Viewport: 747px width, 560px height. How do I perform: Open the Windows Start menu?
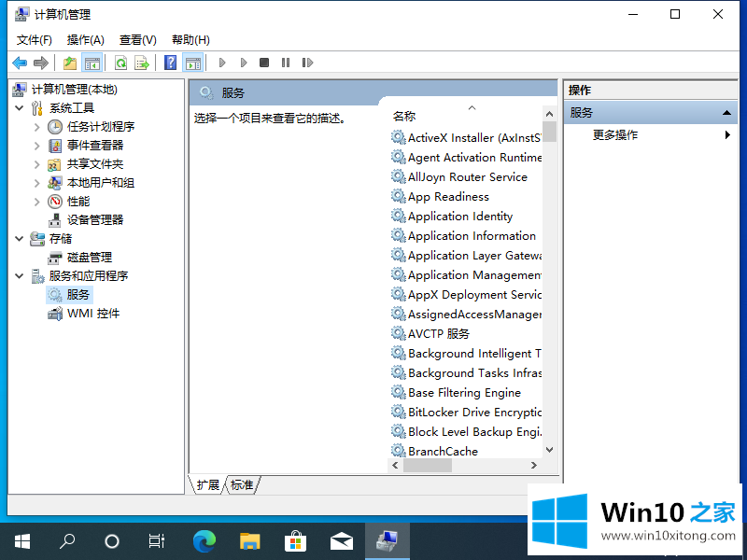tap(21, 541)
